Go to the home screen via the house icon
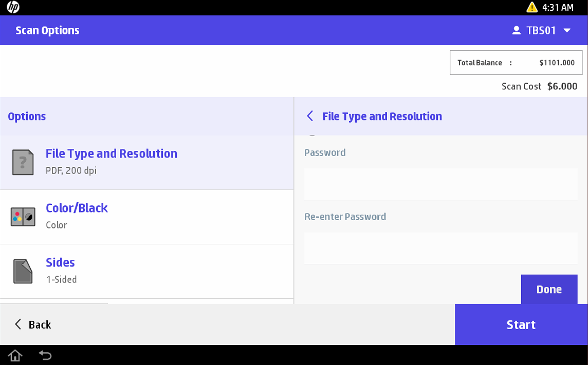 coord(15,355)
